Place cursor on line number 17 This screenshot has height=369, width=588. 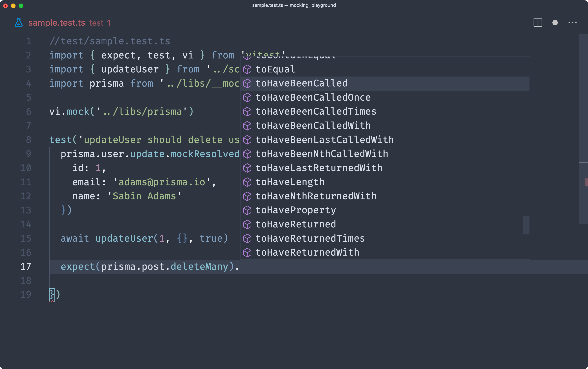coord(26,267)
